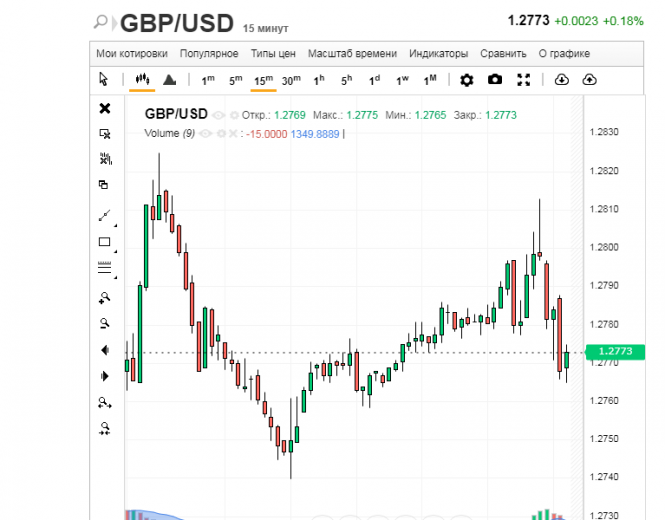Click the remove all indicators tool
The image size is (665, 520).
(x=105, y=159)
